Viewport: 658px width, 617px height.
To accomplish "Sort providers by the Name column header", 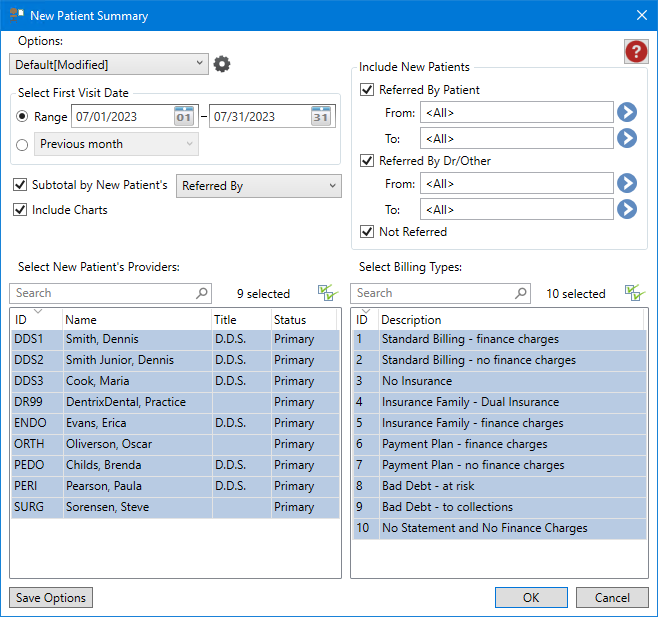I will tap(135, 319).
